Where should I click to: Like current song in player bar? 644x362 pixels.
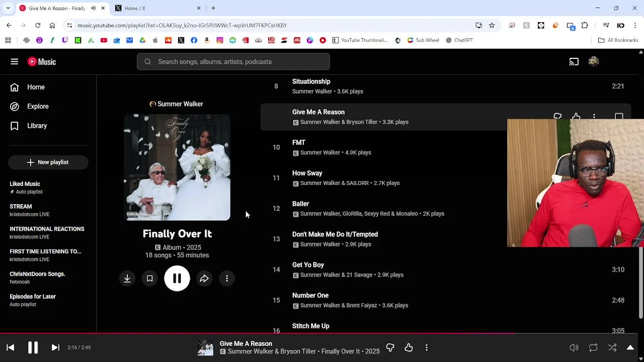click(409, 347)
